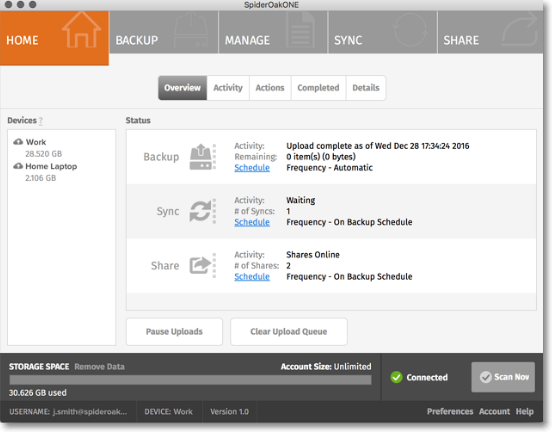Click the 'Shares Online' activity text

point(313,255)
